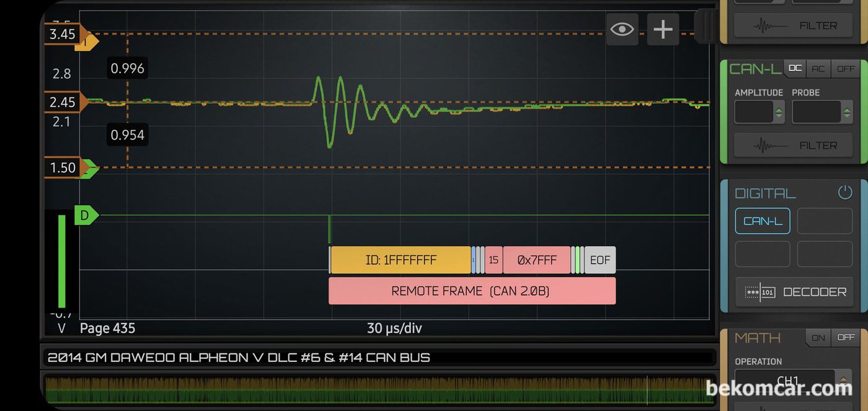
Task: Set CAN-L coupling to AC
Action: pyautogui.click(x=818, y=69)
